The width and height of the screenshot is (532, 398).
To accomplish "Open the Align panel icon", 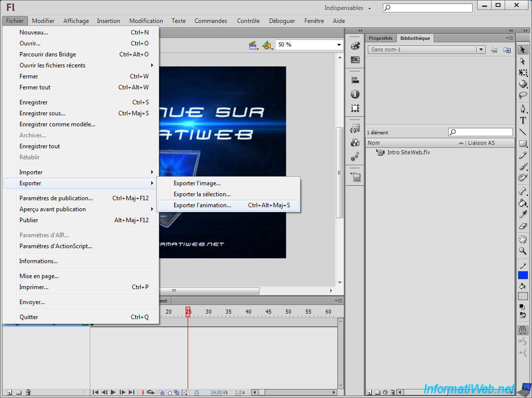I will pyautogui.click(x=355, y=80).
